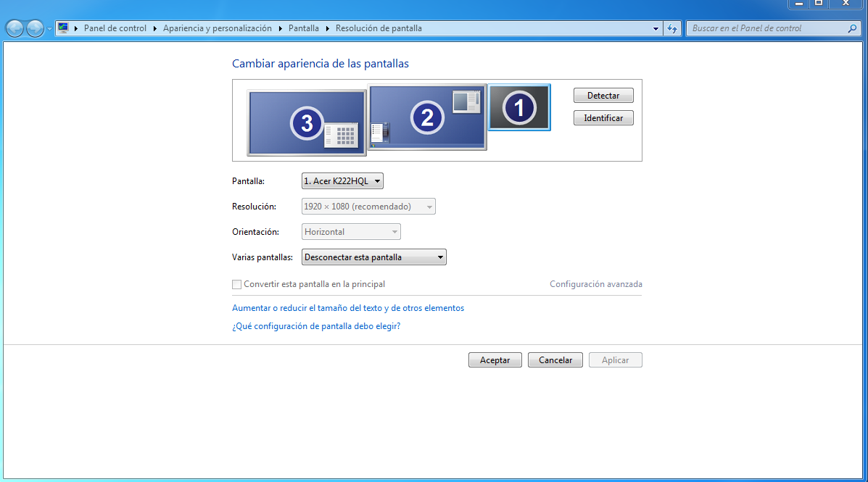868x482 pixels.
Task: Expand arrow after Pantalla breadcrumb
Action: [327, 28]
